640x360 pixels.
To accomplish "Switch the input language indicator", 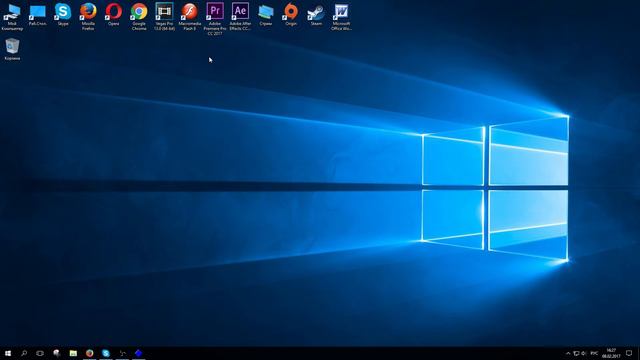I will coord(594,353).
